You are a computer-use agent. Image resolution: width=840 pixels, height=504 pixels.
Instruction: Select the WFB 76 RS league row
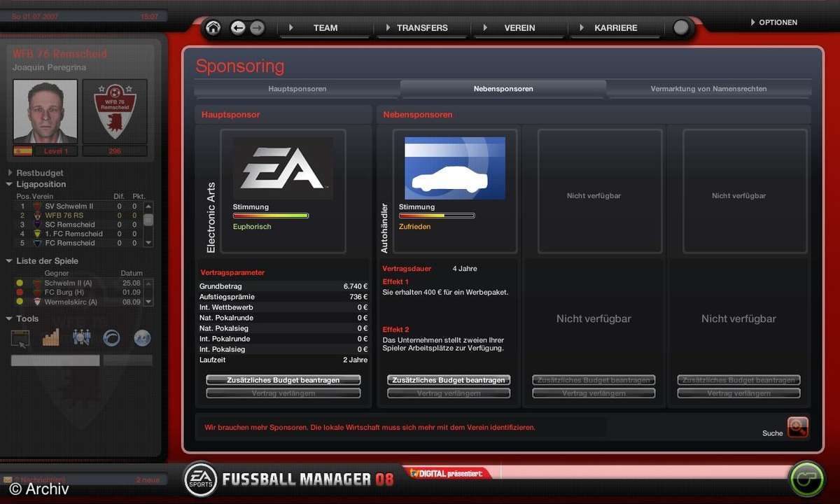[x=78, y=216]
